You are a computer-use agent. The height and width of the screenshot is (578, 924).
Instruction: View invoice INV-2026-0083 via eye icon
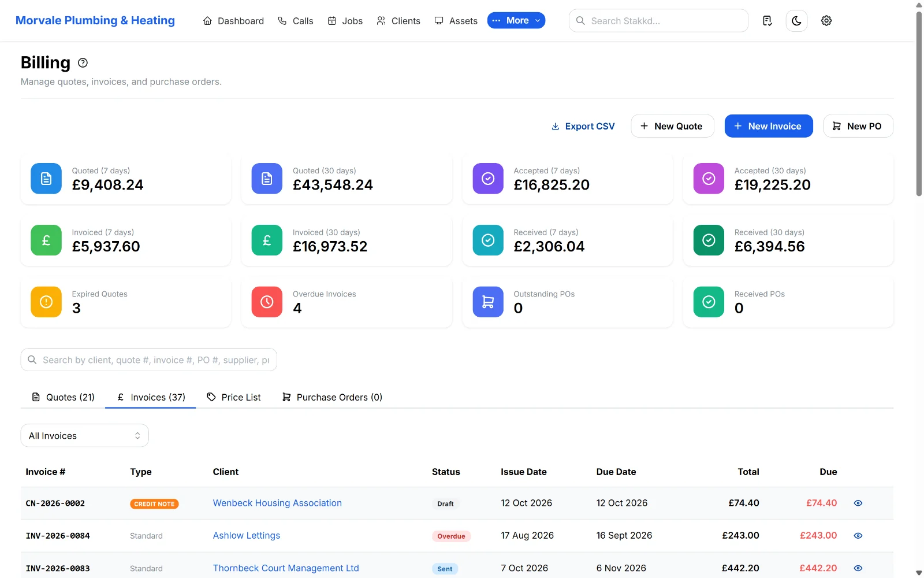point(858,568)
